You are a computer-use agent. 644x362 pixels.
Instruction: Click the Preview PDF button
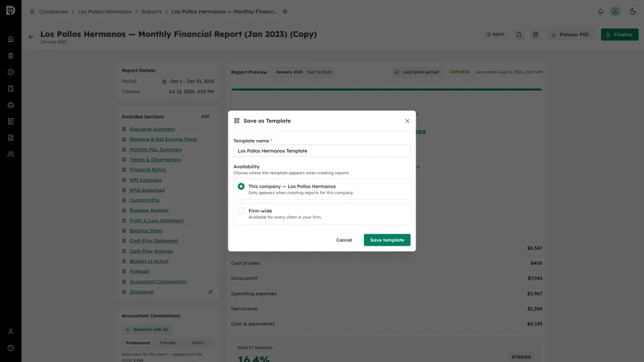coord(570,35)
